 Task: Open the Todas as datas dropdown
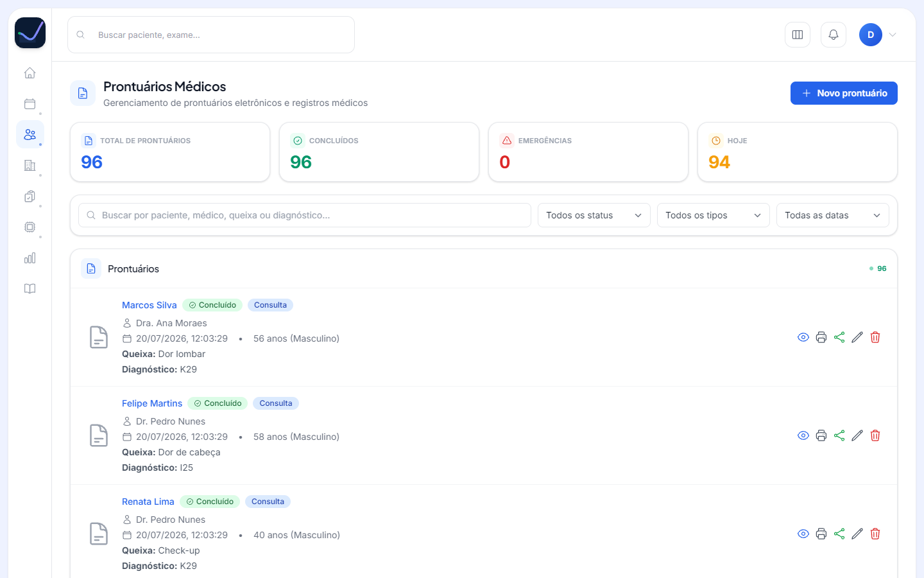(833, 215)
